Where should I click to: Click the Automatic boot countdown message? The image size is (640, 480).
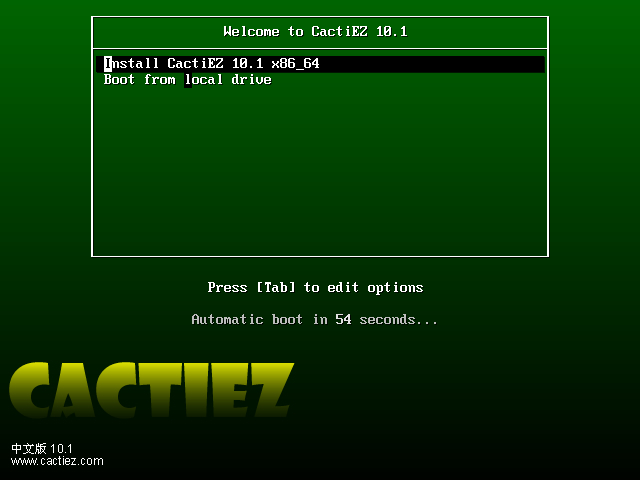tap(314, 319)
